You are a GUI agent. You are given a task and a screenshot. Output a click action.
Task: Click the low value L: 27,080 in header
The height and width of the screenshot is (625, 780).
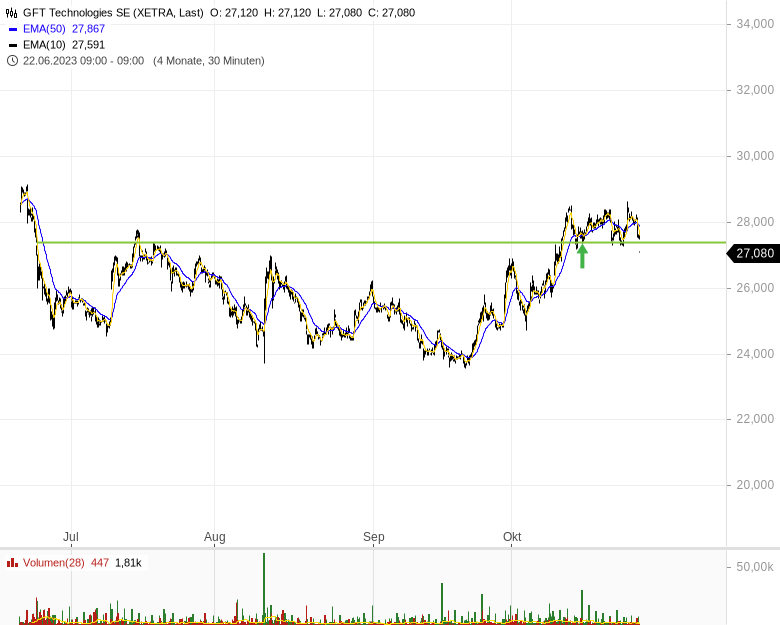coord(340,13)
